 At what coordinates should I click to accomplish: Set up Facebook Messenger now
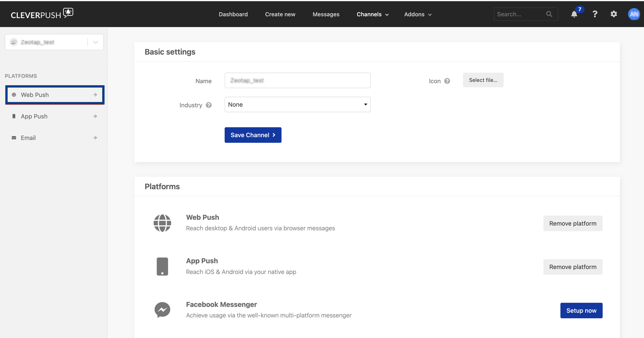581,310
